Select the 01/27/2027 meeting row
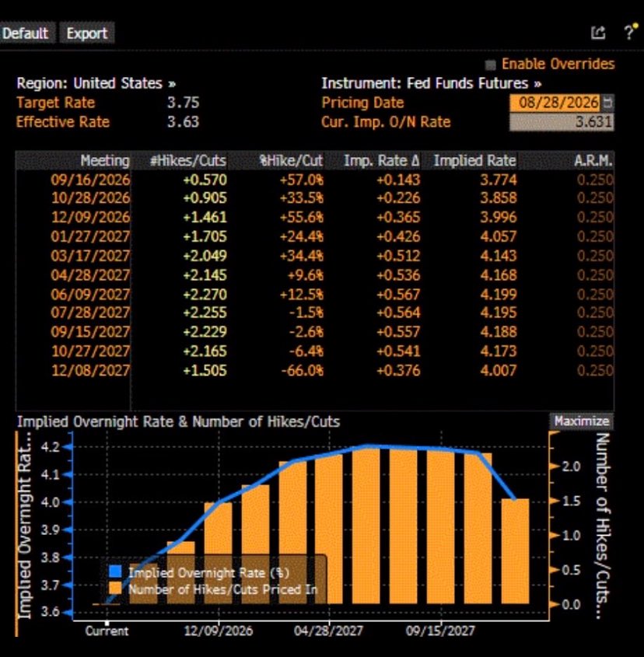This screenshot has width=644, height=657. click(314, 236)
